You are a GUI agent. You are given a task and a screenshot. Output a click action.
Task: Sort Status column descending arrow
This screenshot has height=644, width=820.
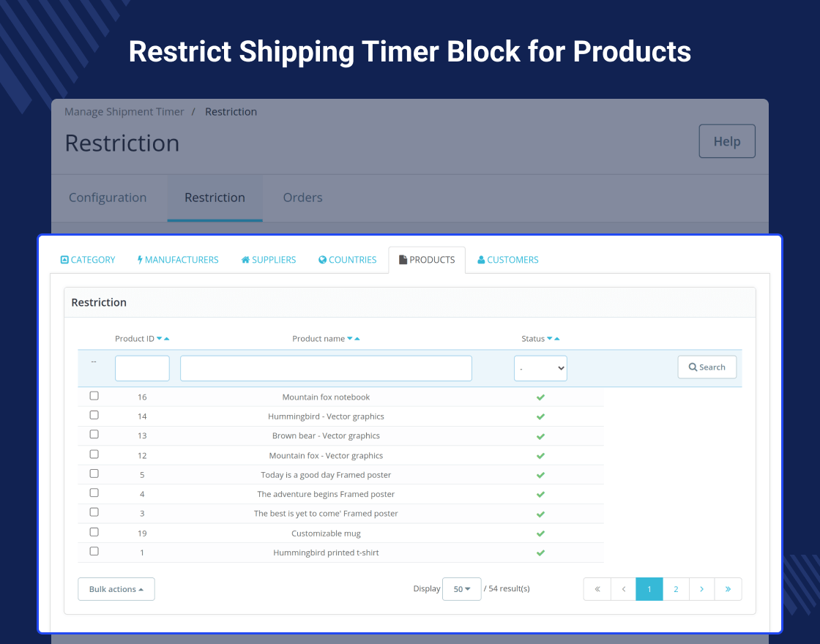point(550,339)
